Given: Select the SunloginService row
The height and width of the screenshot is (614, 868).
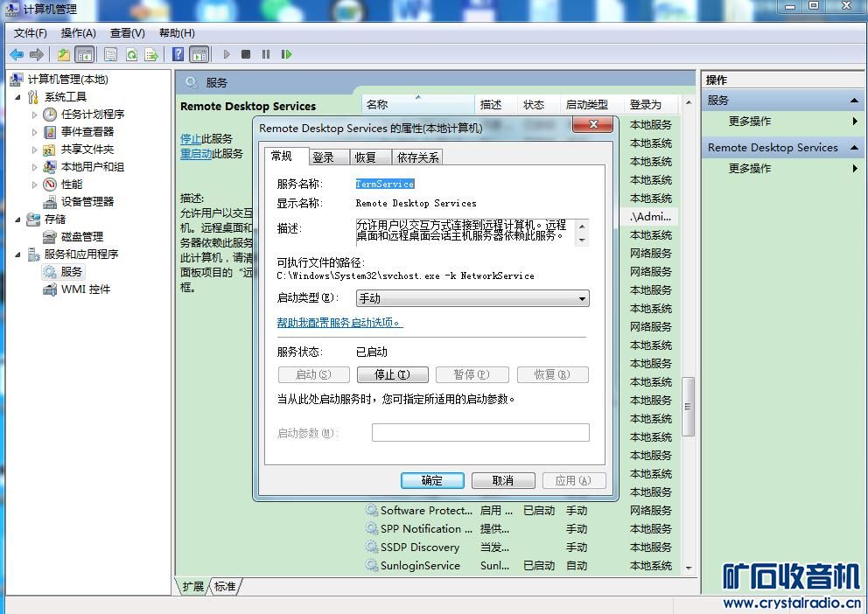Looking at the screenshot, I should (x=521, y=566).
